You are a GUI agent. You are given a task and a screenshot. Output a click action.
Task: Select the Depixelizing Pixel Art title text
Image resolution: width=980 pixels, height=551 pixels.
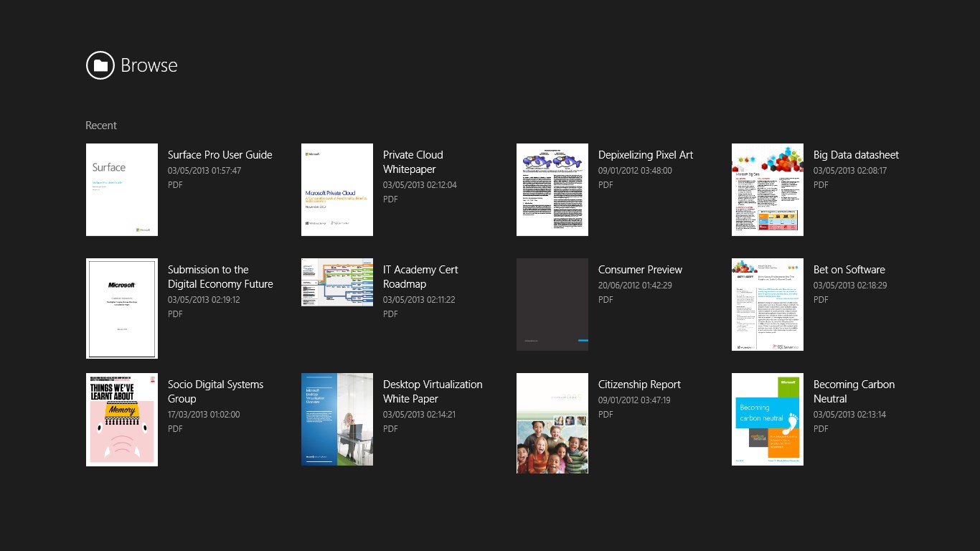click(x=645, y=155)
